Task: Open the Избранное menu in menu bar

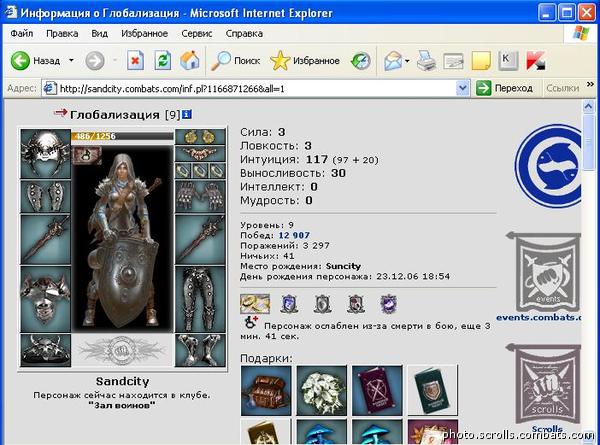Action: tap(144, 34)
